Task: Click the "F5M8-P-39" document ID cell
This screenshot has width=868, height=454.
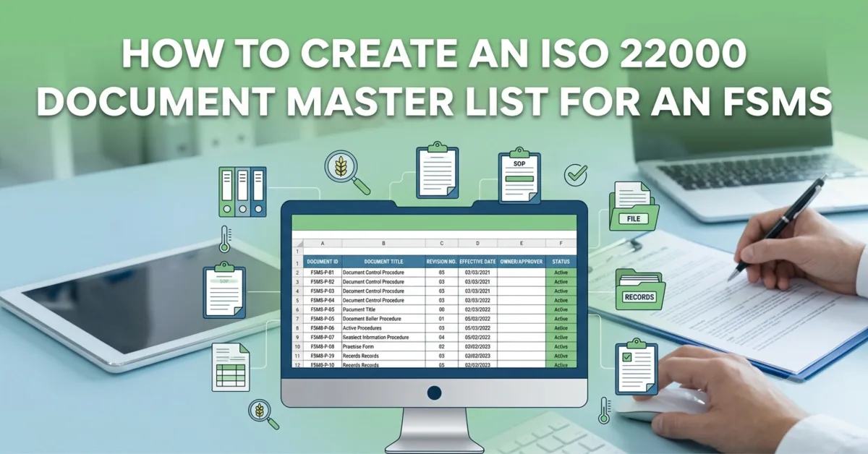Action: (323, 356)
